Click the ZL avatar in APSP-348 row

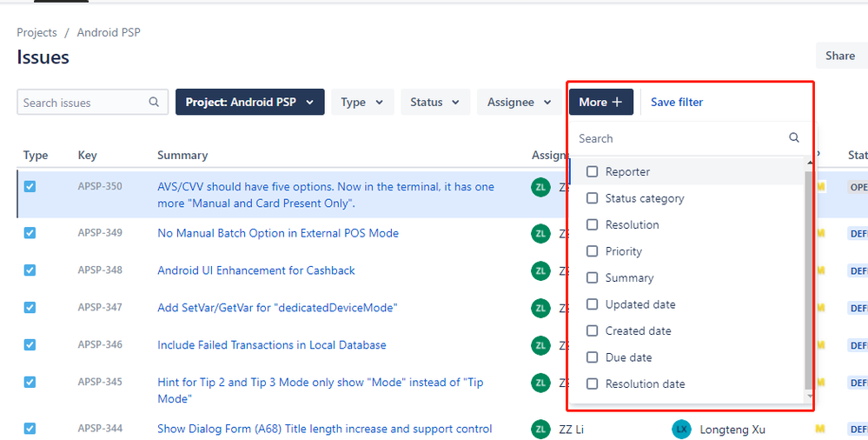pos(540,270)
